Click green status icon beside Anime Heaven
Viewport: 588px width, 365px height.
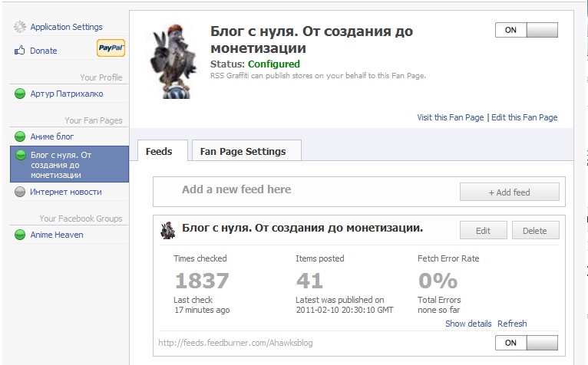pyautogui.click(x=20, y=235)
